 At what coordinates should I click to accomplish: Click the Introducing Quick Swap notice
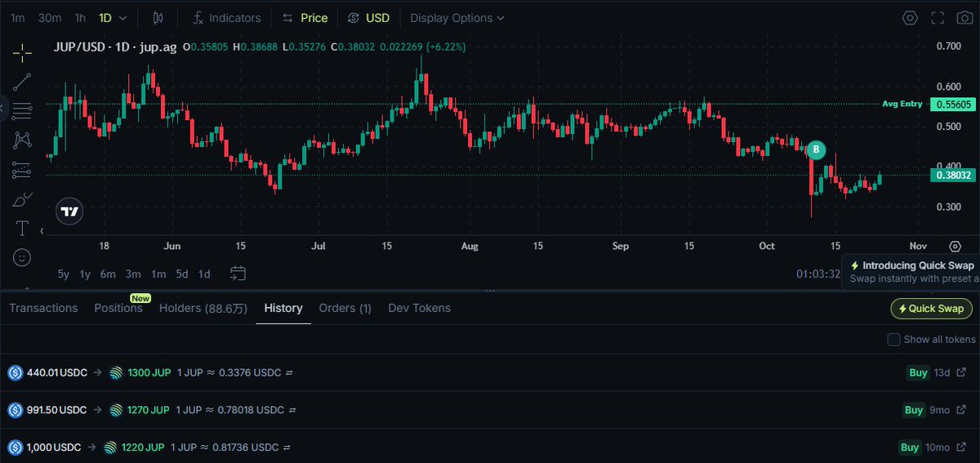pos(911,271)
